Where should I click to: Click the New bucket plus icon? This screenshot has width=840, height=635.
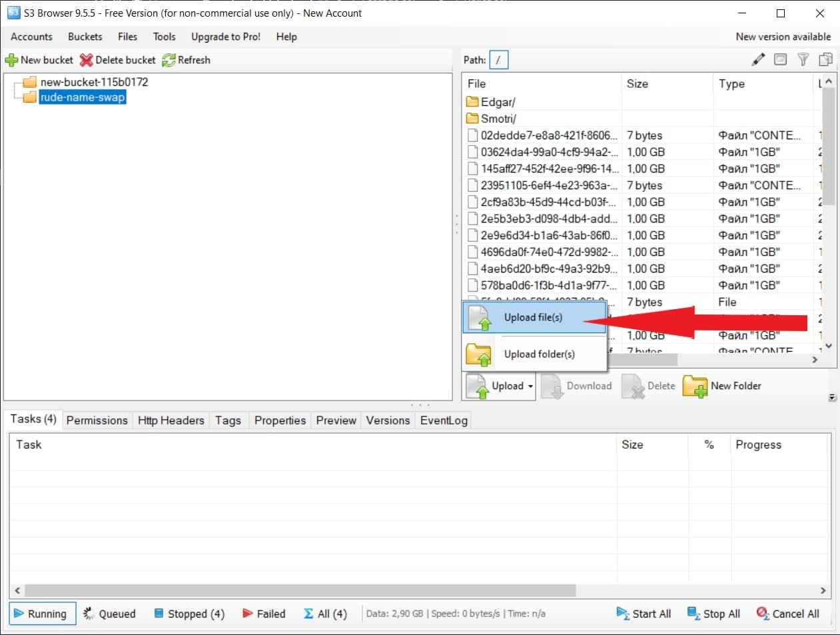(x=11, y=60)
